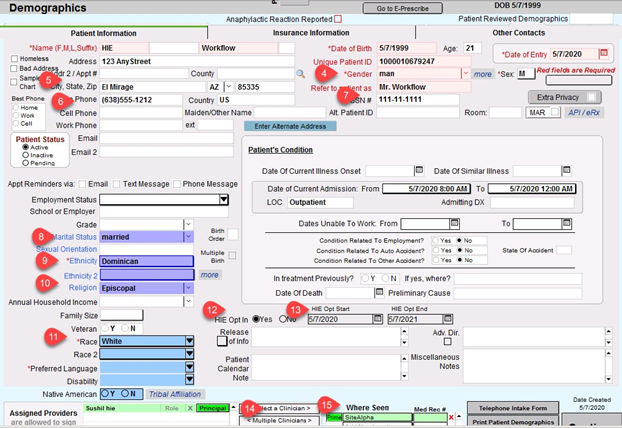Open the Marital Status dropdown
Image resolution: width=622 pixels, height=428 pixels.
(x=188, y=237)
